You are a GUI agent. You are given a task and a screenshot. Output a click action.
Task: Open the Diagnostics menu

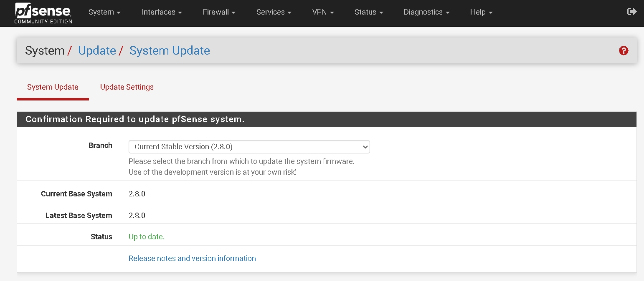point(426,12)
